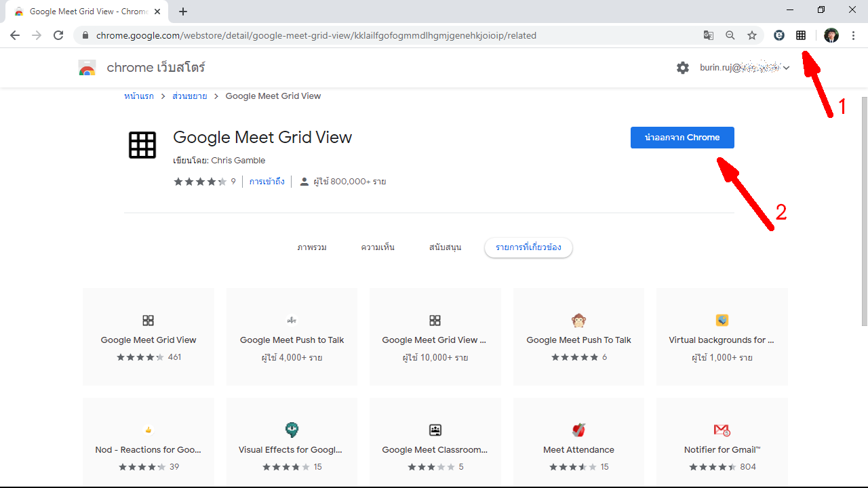Switch to the ความเห็น tab
The width and height of the screenshot is (868, 488).
coord(378,247)
